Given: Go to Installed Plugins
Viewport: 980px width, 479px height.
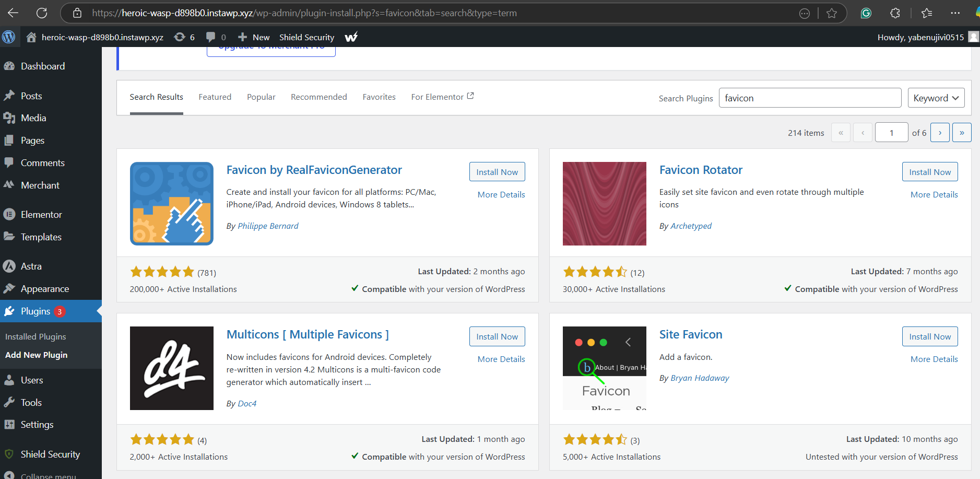Looking at the screenshot, I should coord(36,337).
